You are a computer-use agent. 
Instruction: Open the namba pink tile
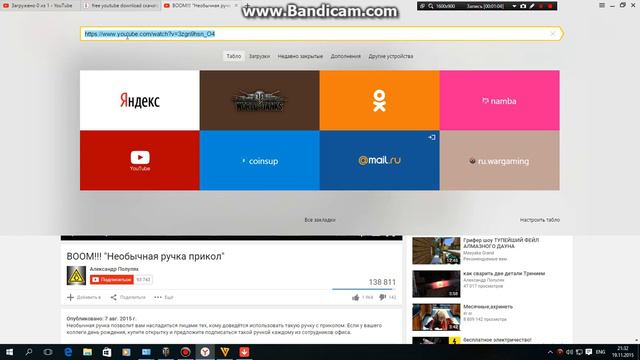point(500,100)
